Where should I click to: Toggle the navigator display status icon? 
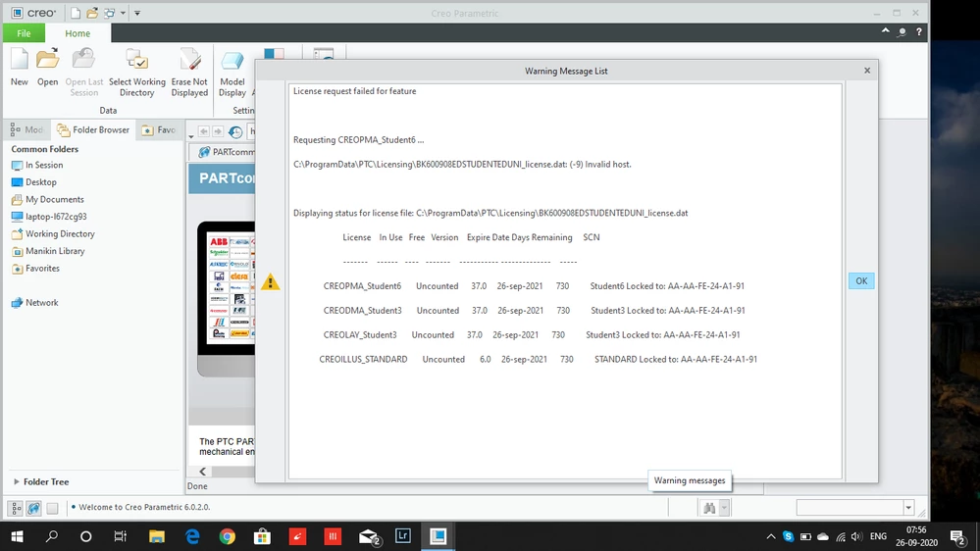pyautogui.click(x=17, y=508)
